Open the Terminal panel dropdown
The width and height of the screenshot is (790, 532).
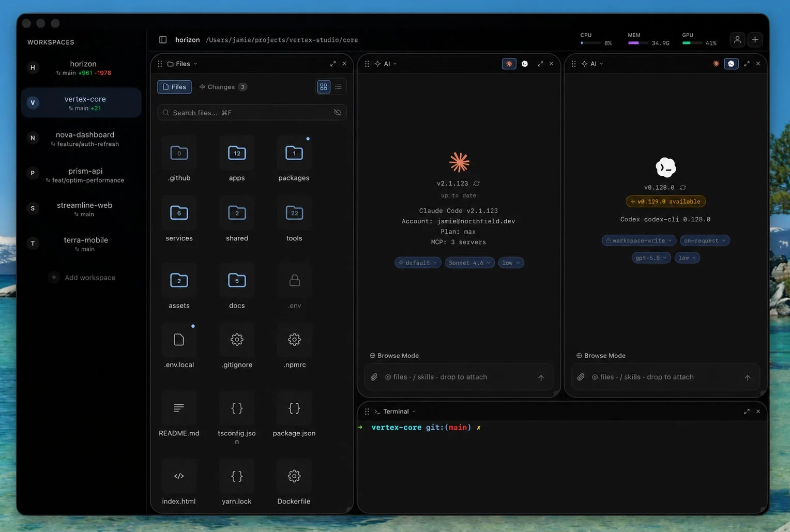pyautogui.click(x=395, y=412)
